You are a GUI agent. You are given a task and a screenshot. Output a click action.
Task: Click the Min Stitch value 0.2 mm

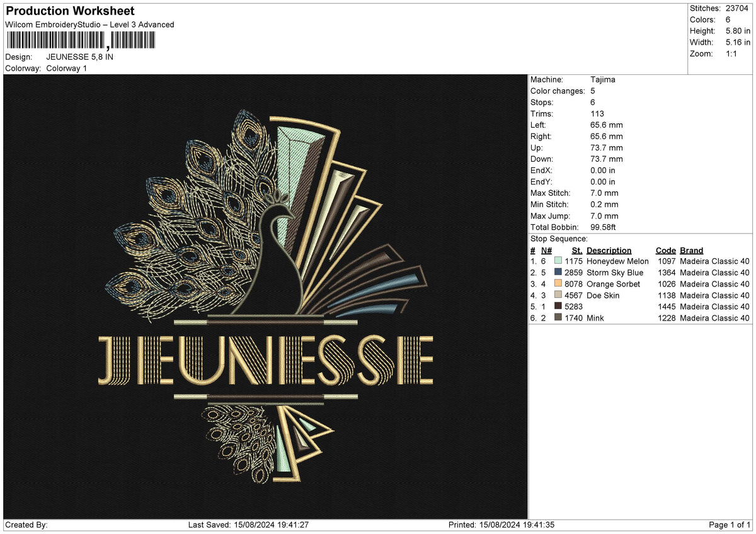point(604,204)
